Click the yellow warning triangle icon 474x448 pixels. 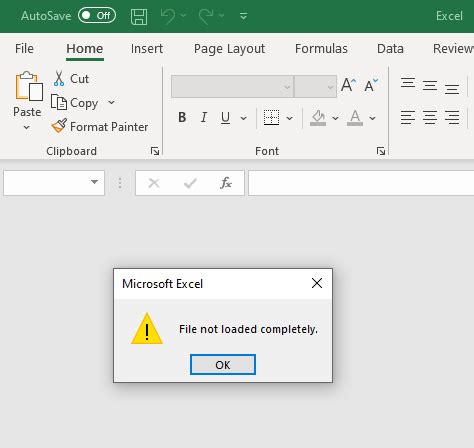(147, 329)
